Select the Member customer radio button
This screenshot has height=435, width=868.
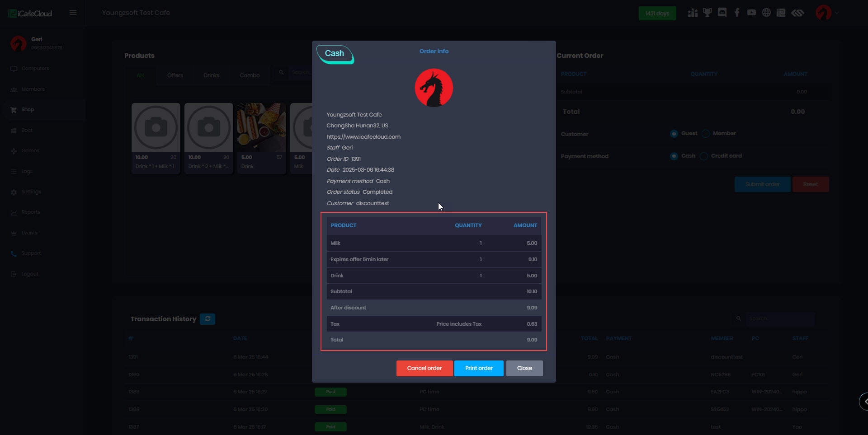click(706, 134)
